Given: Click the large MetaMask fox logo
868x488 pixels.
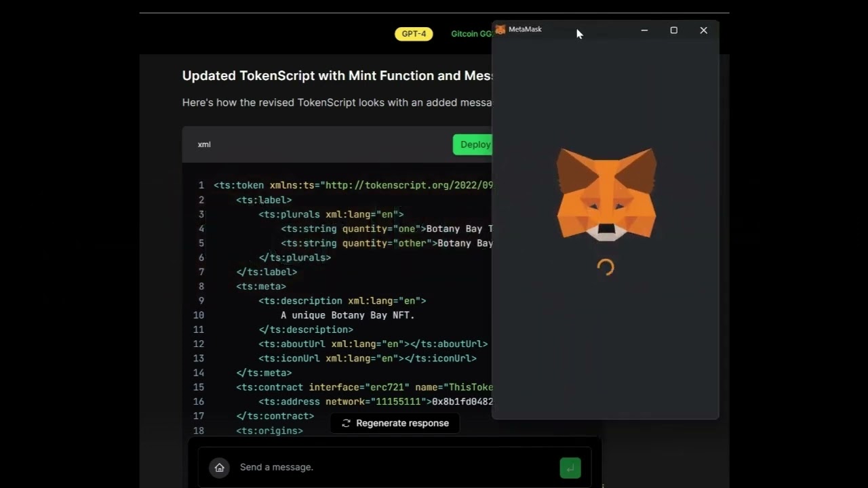Looking at the screenshot, I should click(x=606, y=195).
